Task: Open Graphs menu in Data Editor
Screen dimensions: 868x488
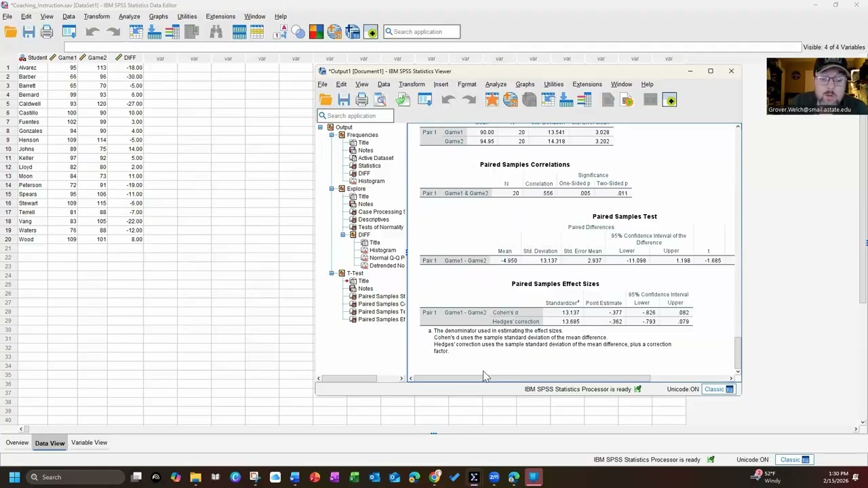Action: pyautogui.click(x=158, y=16)
